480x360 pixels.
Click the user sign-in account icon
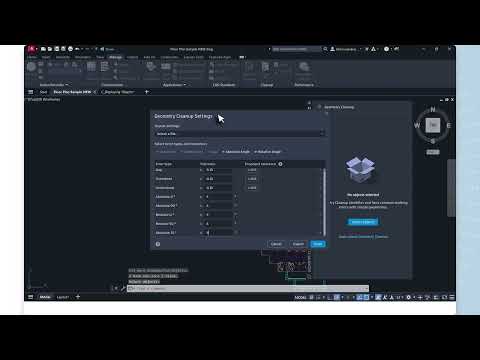(x=332, y=49)
